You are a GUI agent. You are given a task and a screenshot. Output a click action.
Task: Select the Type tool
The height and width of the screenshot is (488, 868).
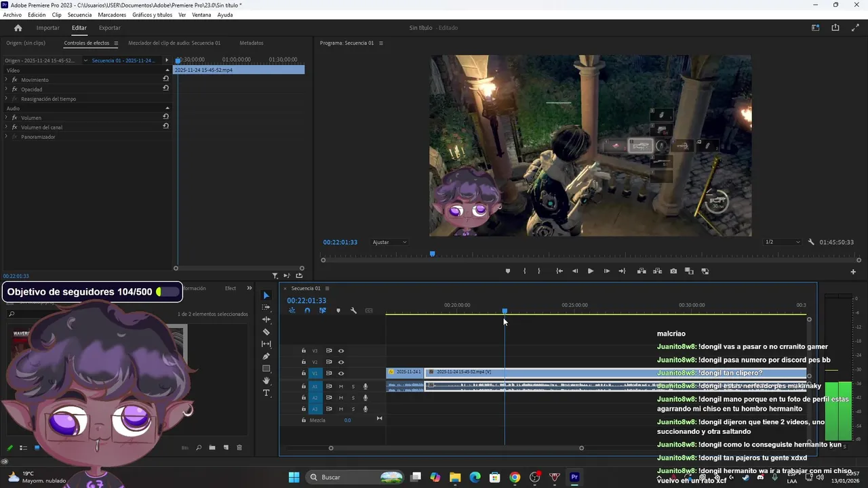[266, 393]
